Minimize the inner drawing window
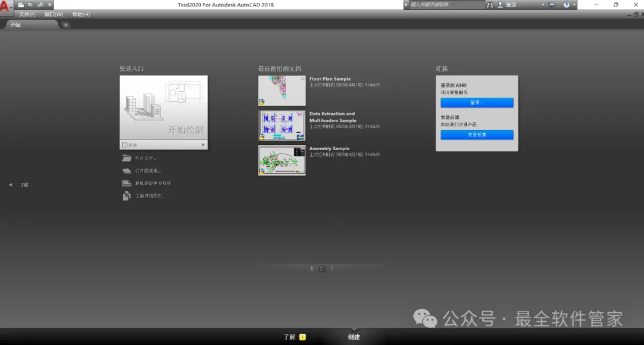 pos(629,14)
